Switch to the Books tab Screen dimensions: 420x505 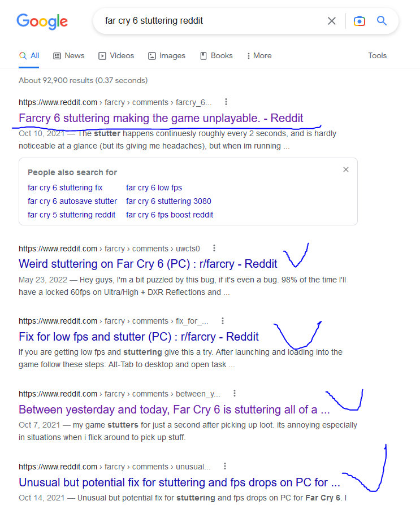(x=216, y=55)
